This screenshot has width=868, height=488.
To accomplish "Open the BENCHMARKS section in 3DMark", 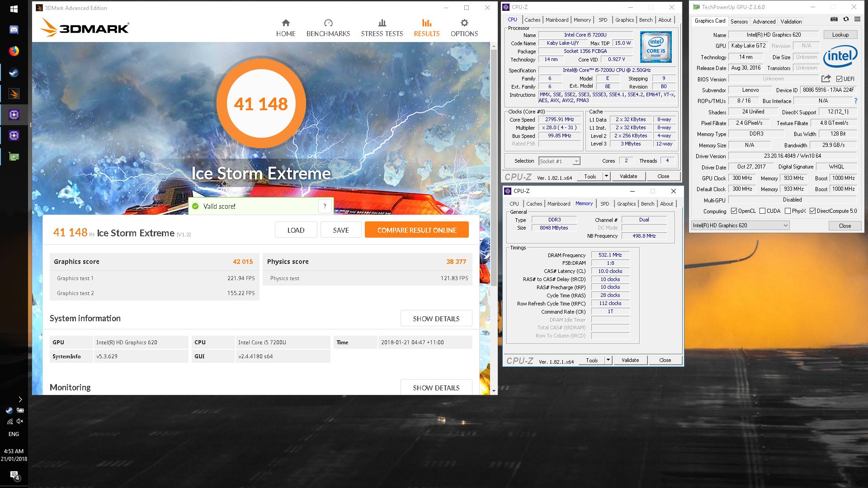I will pos(328,28).
